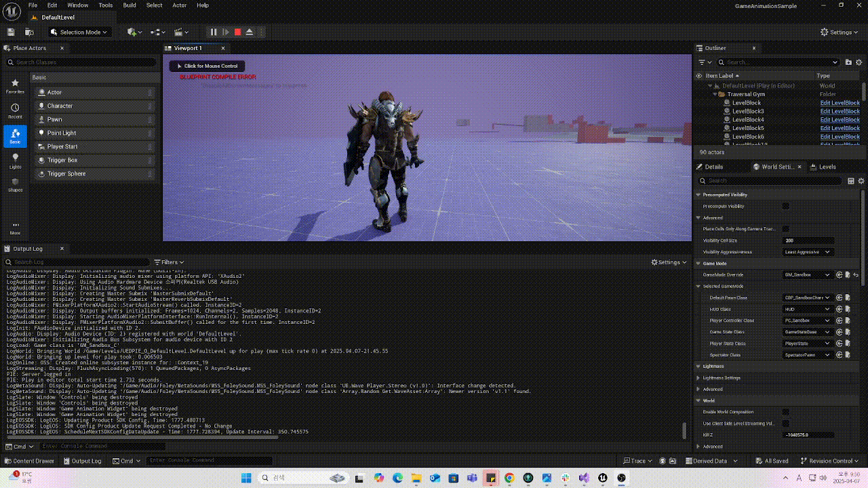Click the Kill Z value field

(x=808, y=434)
